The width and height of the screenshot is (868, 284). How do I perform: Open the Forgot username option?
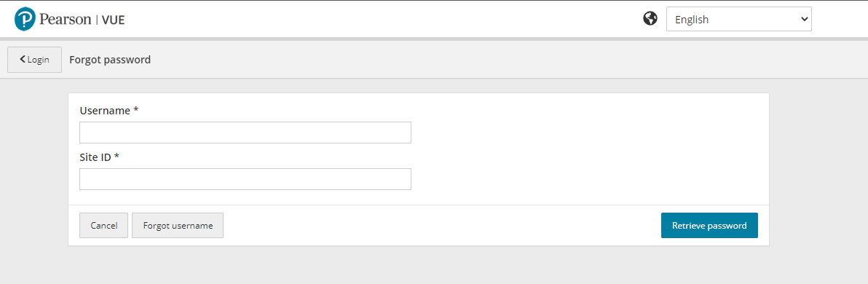click(x=178, y=225)
